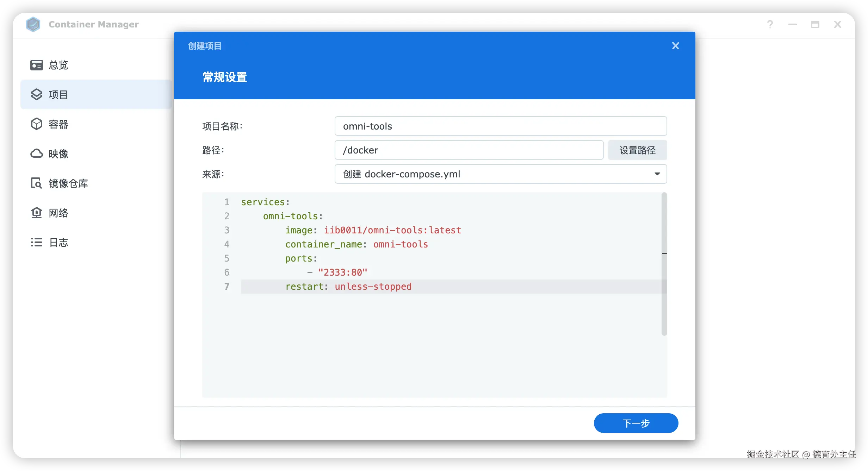Place cursor on the restart: unless-stopped line
The width and height of the screenshot is (868, 471).
click(x=373, y=287)
